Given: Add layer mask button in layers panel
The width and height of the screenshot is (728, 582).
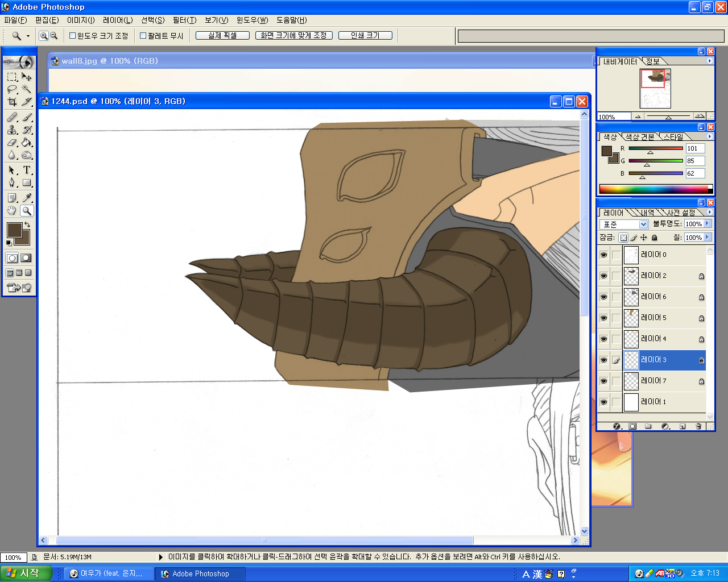Looking at the screenshot, I should click(632, 426).
